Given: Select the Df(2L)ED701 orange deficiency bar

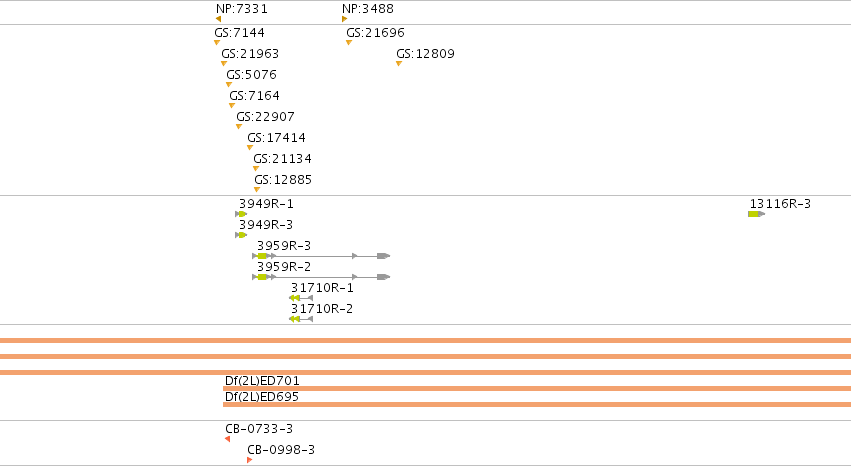Looking at the screenshot, I should 537,388.
